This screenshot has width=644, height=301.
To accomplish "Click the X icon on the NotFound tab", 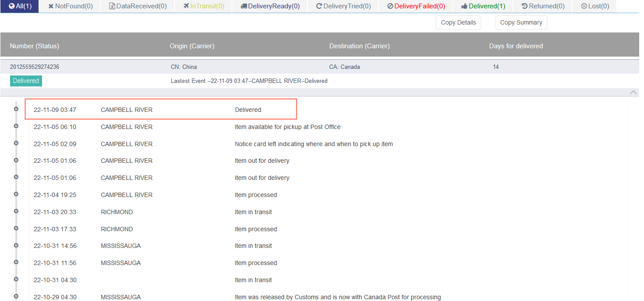I will 51,6.
